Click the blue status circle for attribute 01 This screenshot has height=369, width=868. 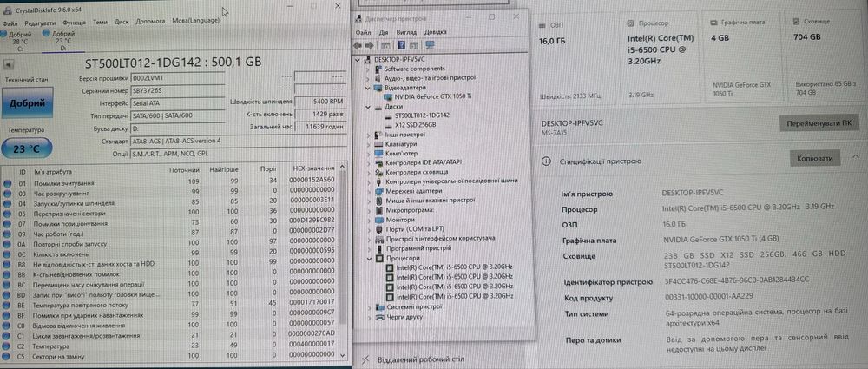[x=7, y=183]
